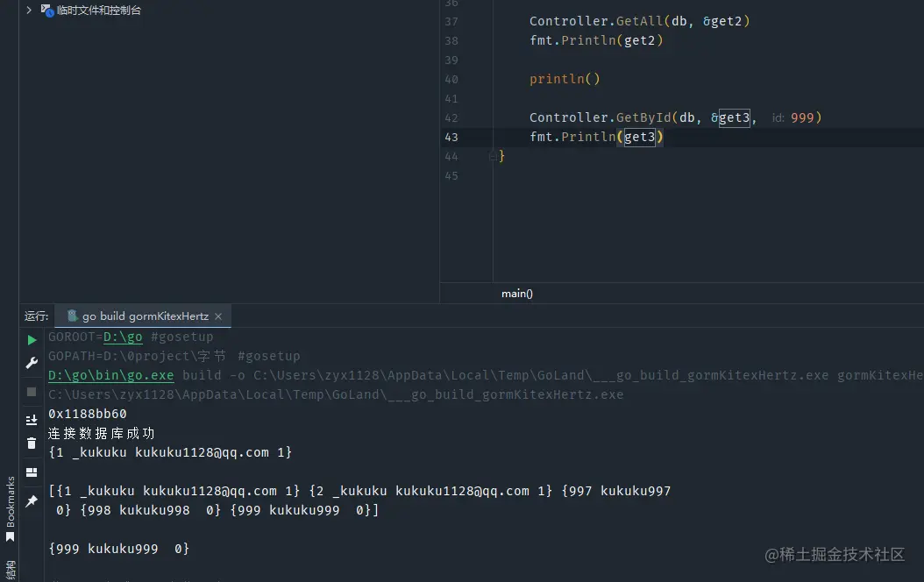Rerun program with green play icon

[x=32, y=340]
